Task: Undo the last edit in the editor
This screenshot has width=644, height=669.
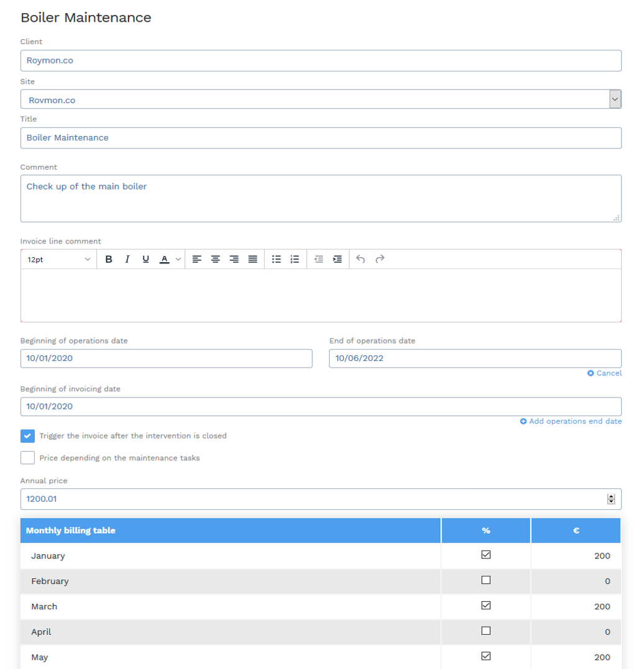Action: [x=361, y=259]
